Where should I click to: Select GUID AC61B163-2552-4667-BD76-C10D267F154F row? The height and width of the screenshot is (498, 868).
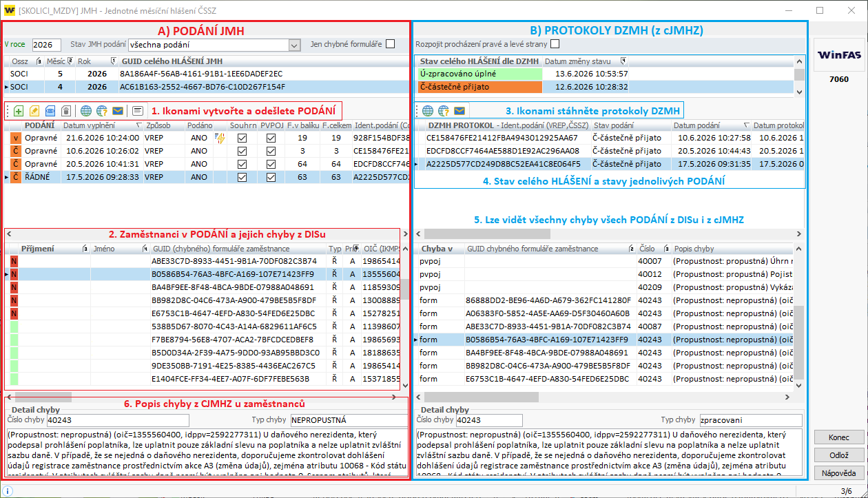[207, 87]
